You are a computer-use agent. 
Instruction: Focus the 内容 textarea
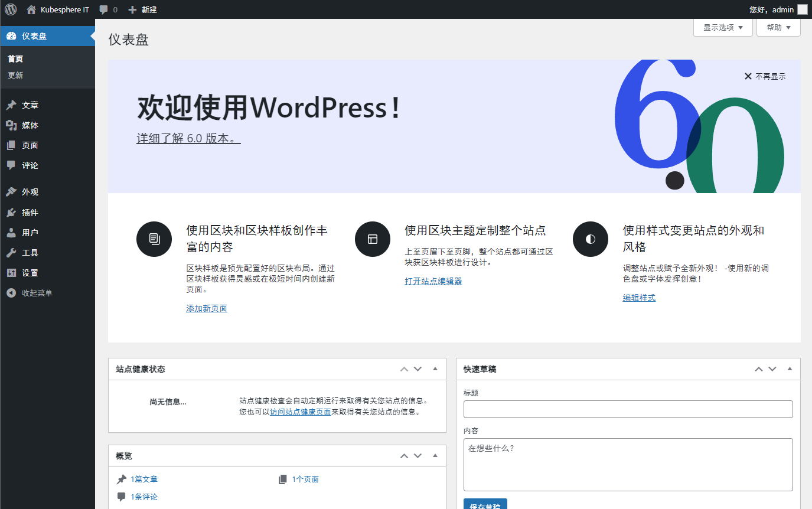628,465
